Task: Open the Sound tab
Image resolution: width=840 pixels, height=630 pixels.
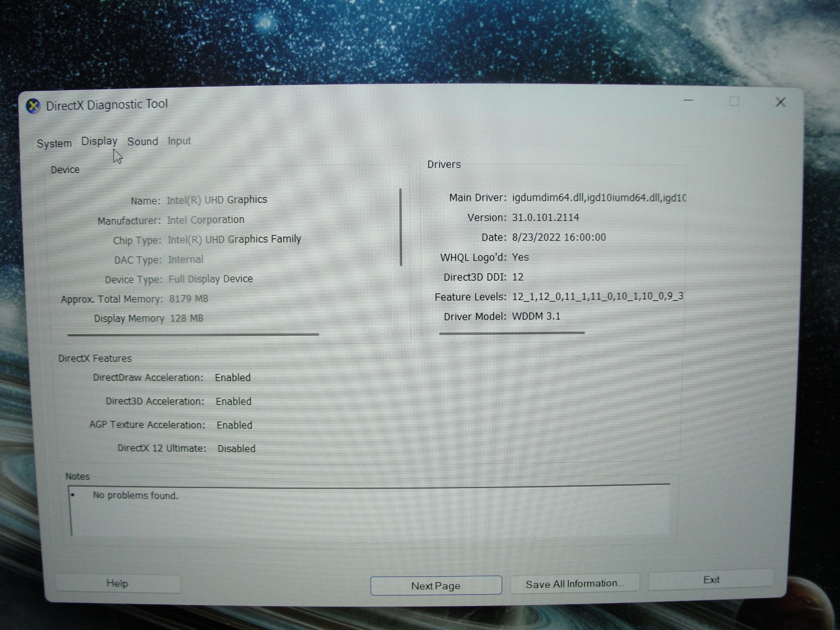Action: (x=142, y=141)
